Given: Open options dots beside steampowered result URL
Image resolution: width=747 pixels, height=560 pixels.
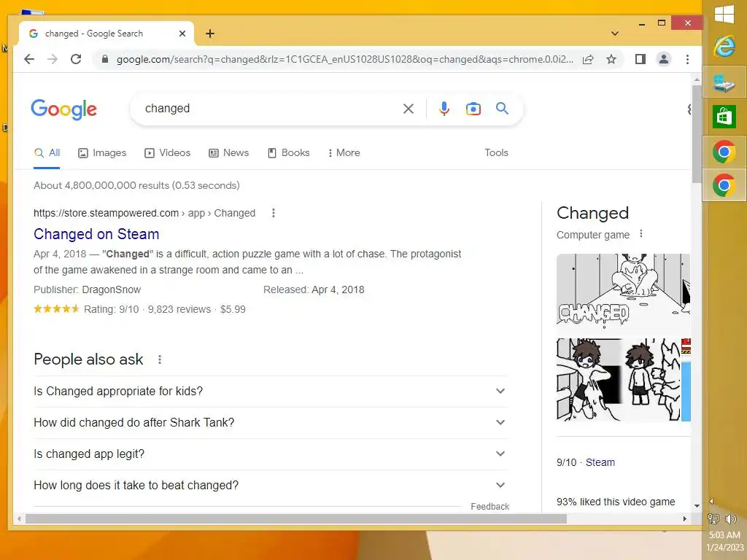Looking at the screenshot, I should point(274,213).
